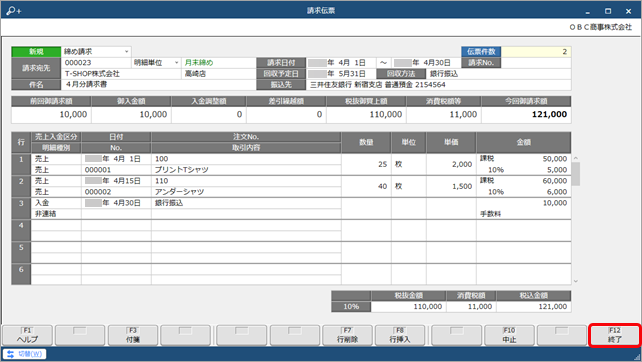This screenshot has height=362, width=642.
Task: Click the 手数料 fee label
Action: 491,214
